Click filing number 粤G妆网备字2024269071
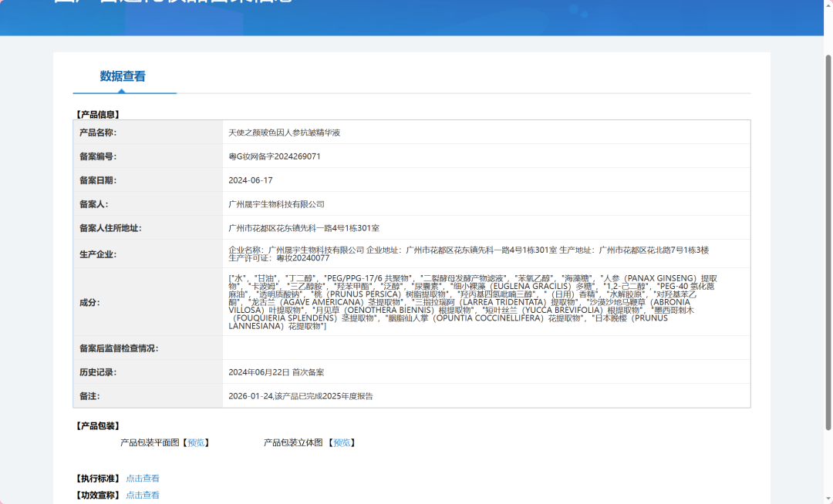 [x=274, y=156]
